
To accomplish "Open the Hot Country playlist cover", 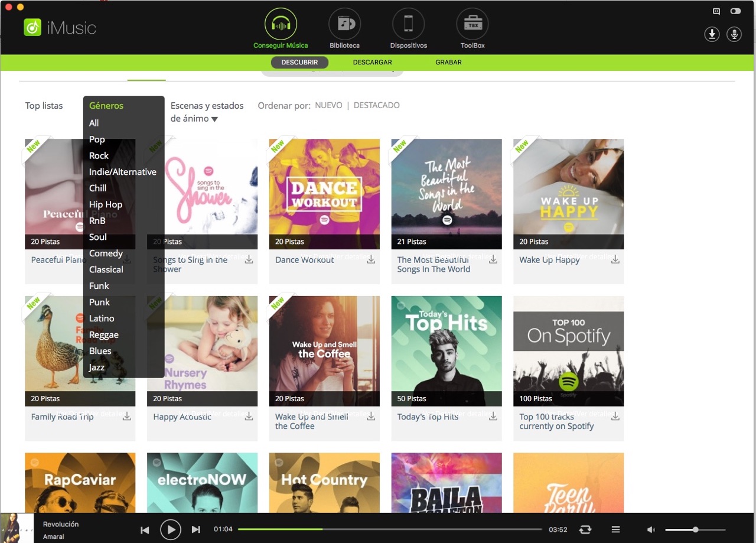I will pos(324,482).
